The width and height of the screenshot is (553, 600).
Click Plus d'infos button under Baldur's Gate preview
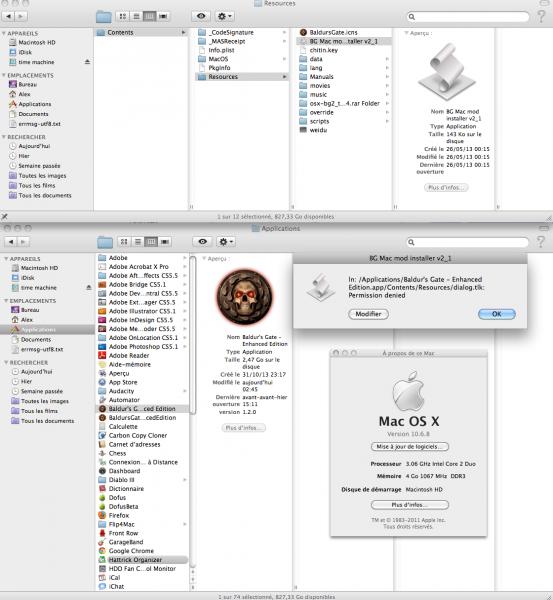pos(243,428)
